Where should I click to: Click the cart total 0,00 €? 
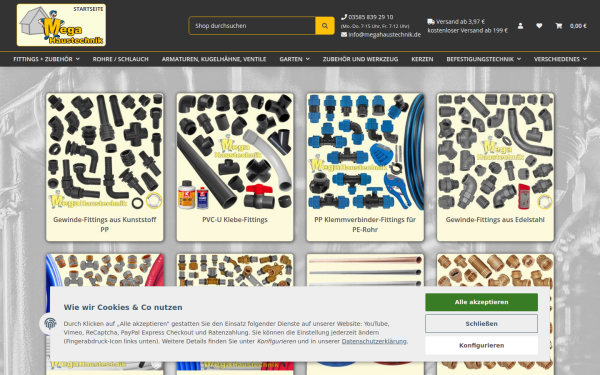pos(578,26)
